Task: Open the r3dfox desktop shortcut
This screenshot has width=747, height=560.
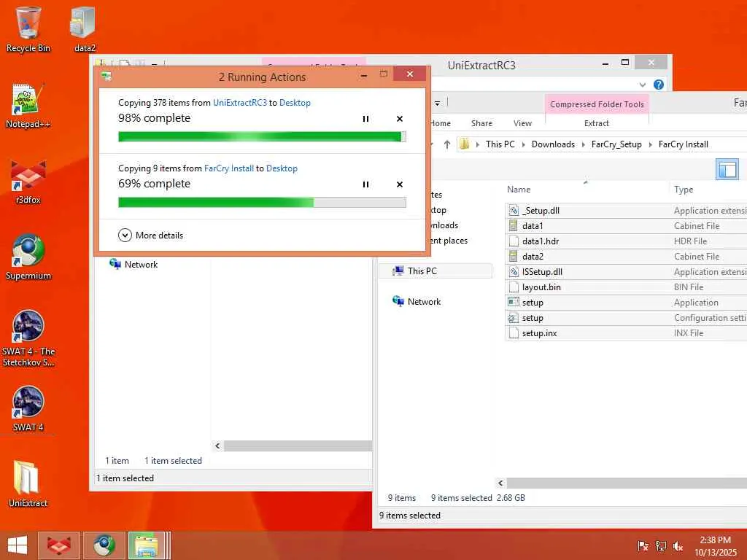Action: [x=28, y=182]
